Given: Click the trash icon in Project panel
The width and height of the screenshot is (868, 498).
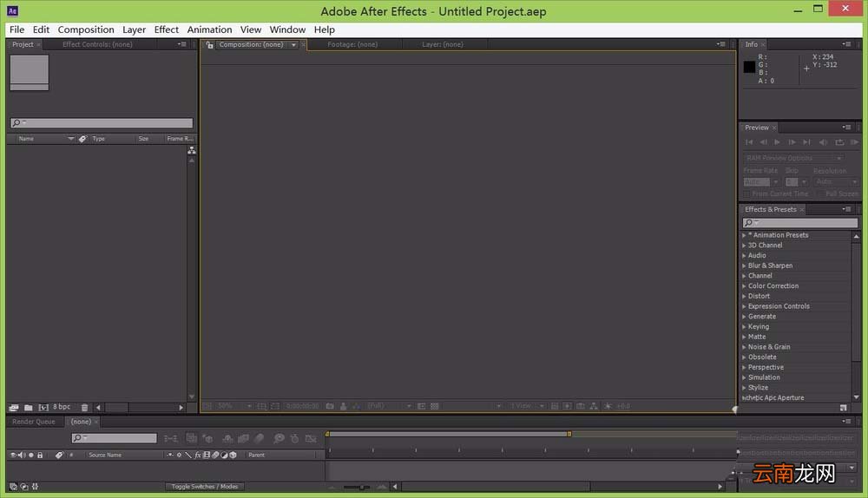Looking at the screenshot, I should pyautogui.click(x=84, y=408).
